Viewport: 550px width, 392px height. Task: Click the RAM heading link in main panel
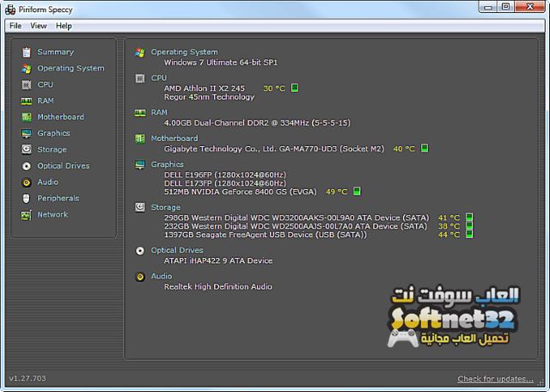click(159, 113)
